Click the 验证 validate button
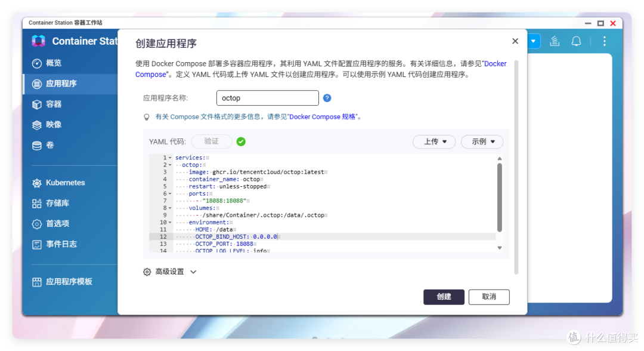The width and height of the screenshot is (644, 351). (x=212, y=141)
